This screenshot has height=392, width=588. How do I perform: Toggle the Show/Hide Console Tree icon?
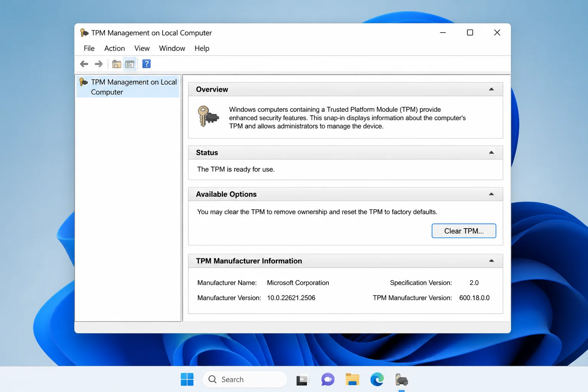pos(130,64)
